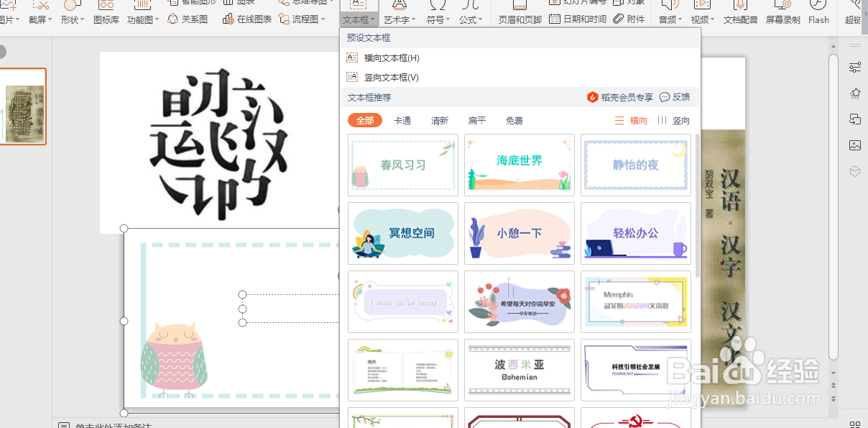868x428 pixels.
Task: Click the template list scrollbar in dropdown
Action: (697, 205)
